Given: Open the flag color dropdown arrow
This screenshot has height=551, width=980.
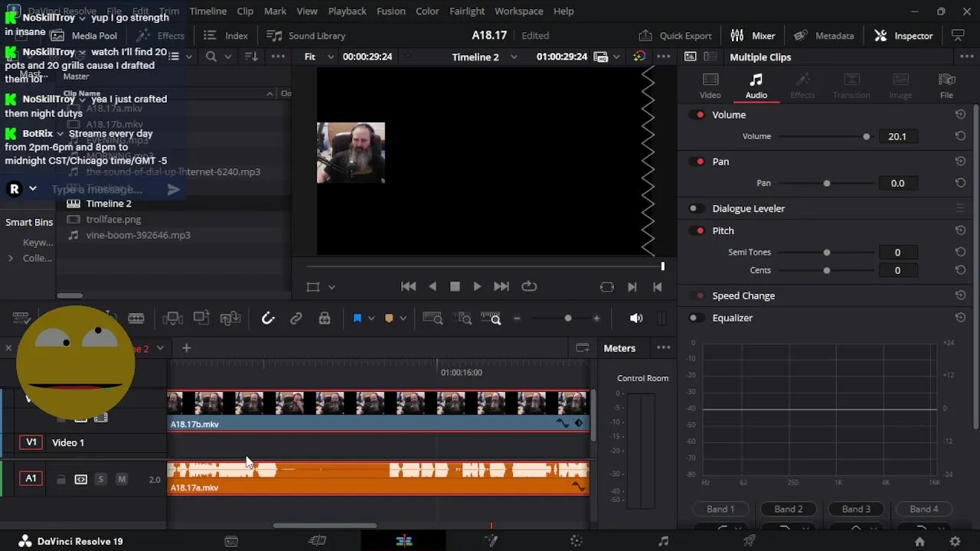Looking at the screenshot, I should coord(371,318).
